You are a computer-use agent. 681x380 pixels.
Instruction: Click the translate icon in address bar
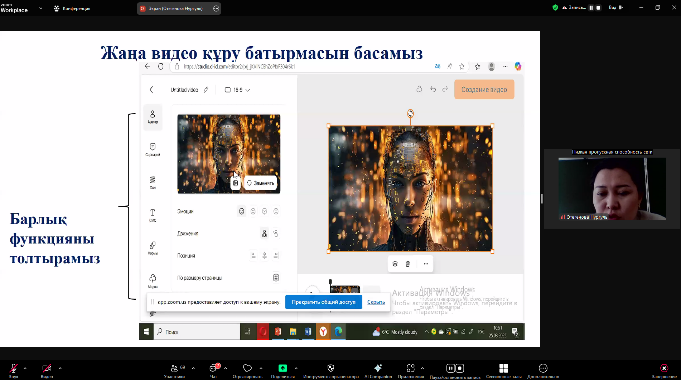(x=437, y=66)
